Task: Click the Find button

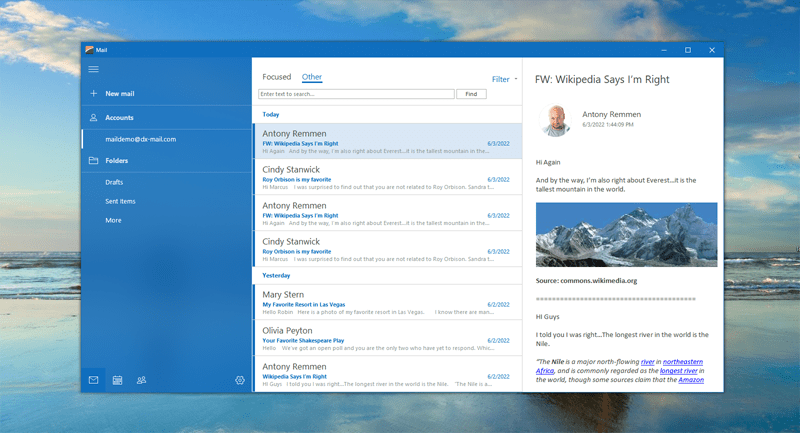Action: (471, 94)
